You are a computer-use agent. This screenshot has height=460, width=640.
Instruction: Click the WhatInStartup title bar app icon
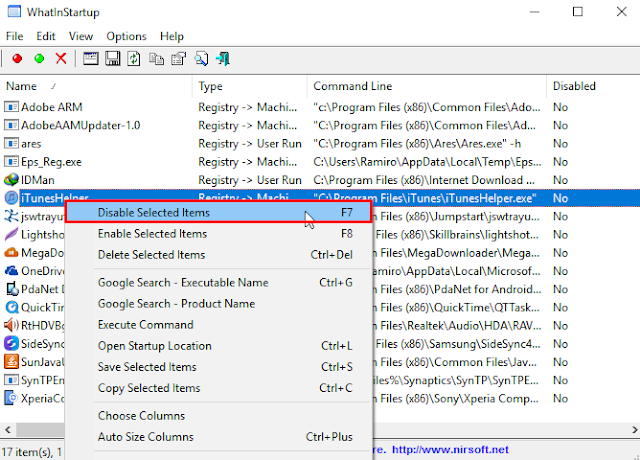point(14,11)
